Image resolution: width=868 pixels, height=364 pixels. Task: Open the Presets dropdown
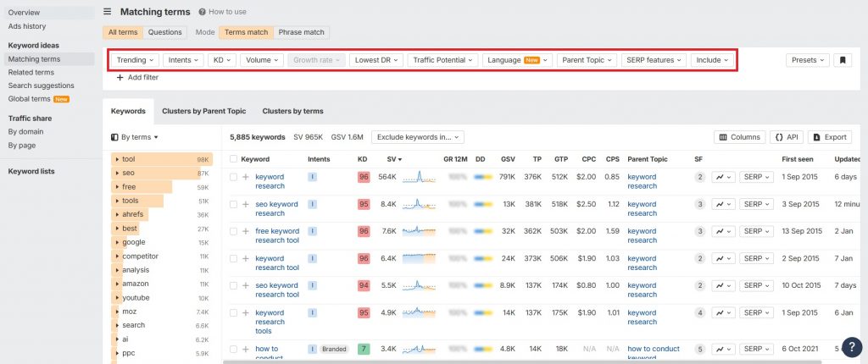click(x=807, y=60)
